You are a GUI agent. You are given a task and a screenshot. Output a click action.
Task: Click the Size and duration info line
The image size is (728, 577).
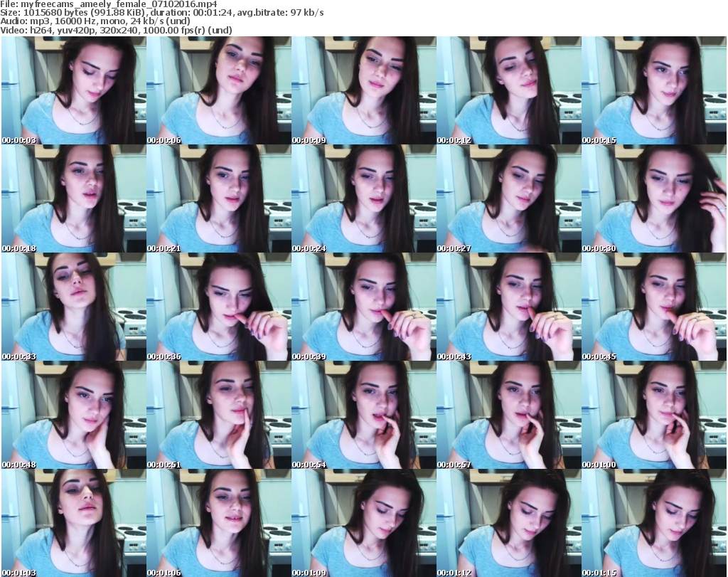[x=162, y=13]
